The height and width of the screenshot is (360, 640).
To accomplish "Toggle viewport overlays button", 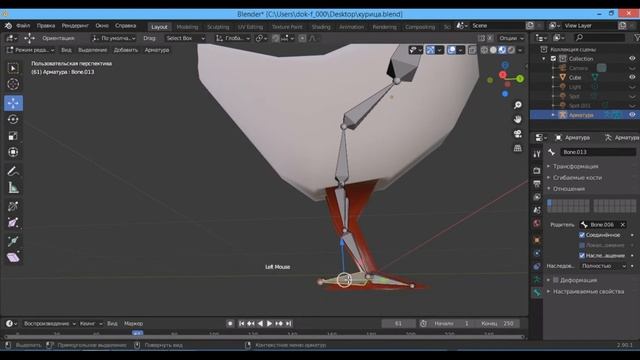I will pos(451,50).
